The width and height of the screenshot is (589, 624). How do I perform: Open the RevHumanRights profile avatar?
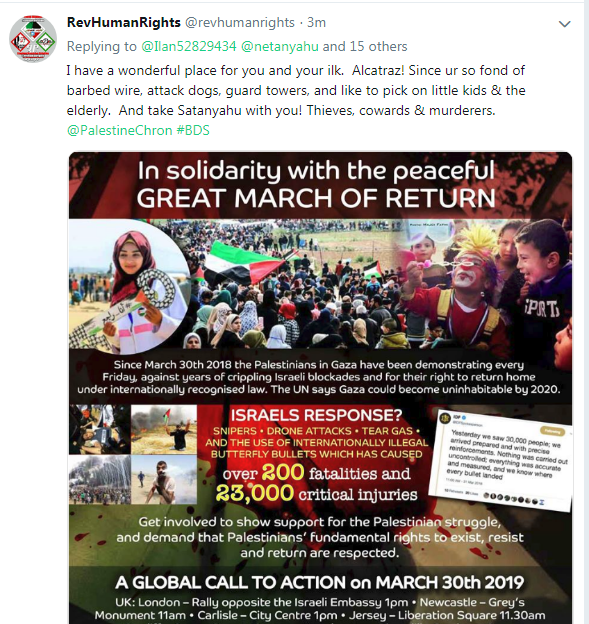click(33, 39)
